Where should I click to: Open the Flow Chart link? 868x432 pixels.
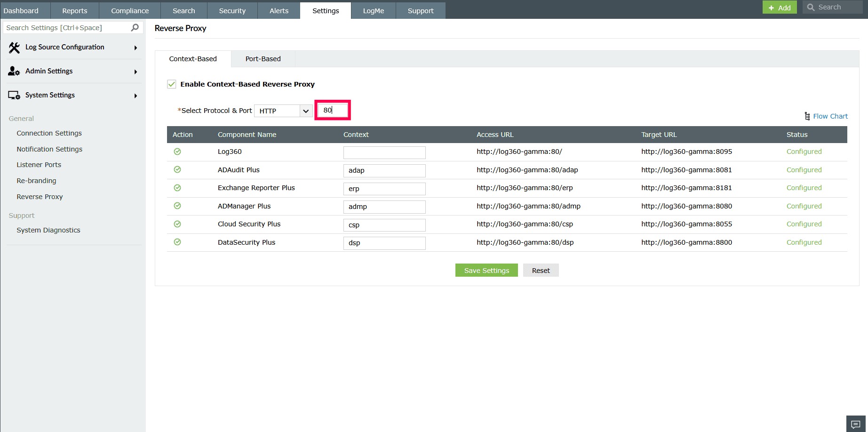[x=830, y=116]
